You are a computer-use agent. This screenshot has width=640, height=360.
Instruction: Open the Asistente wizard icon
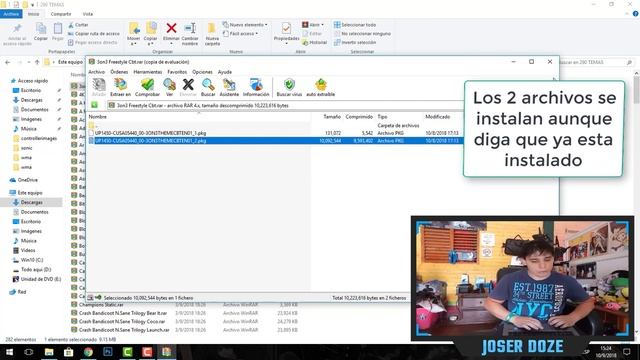pyautogui.click(x=229, y=87)
